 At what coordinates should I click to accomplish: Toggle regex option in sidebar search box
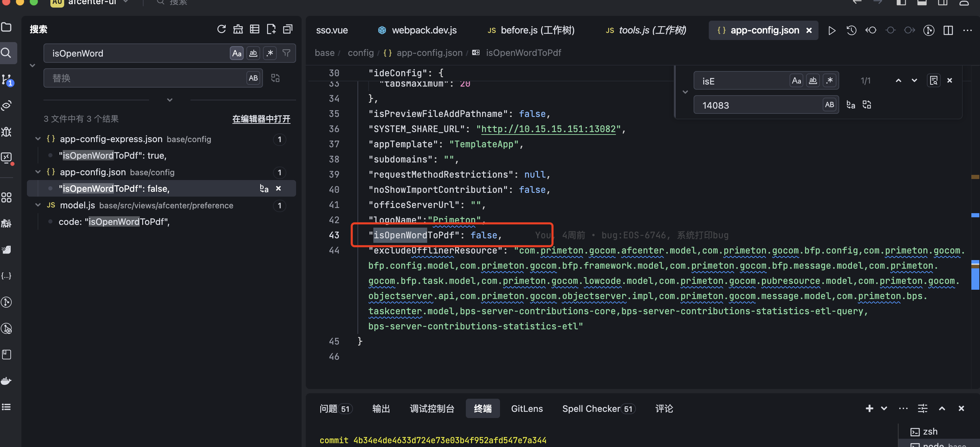[x=270, y=53]
